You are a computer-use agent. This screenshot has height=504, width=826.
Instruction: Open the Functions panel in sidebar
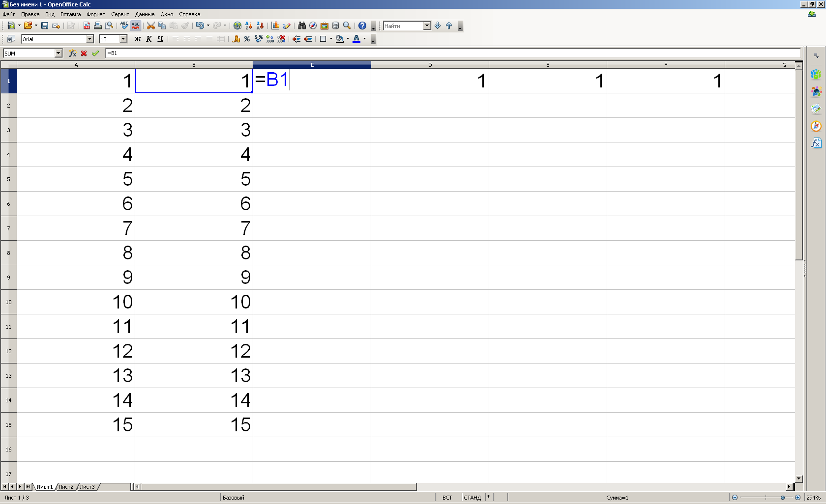(x=816, y=143)
